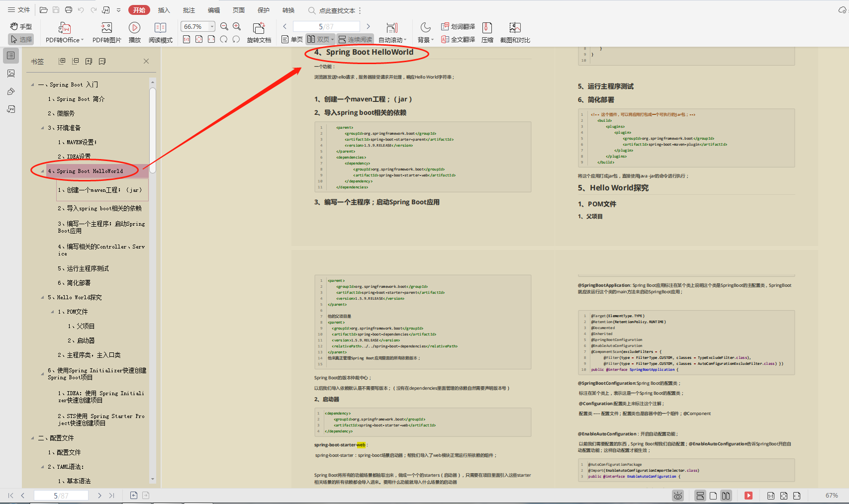Viewport: 849px width, 504px height.
Task: Collapse the 5、Hello World探究 node
Action: coord(43,297)
